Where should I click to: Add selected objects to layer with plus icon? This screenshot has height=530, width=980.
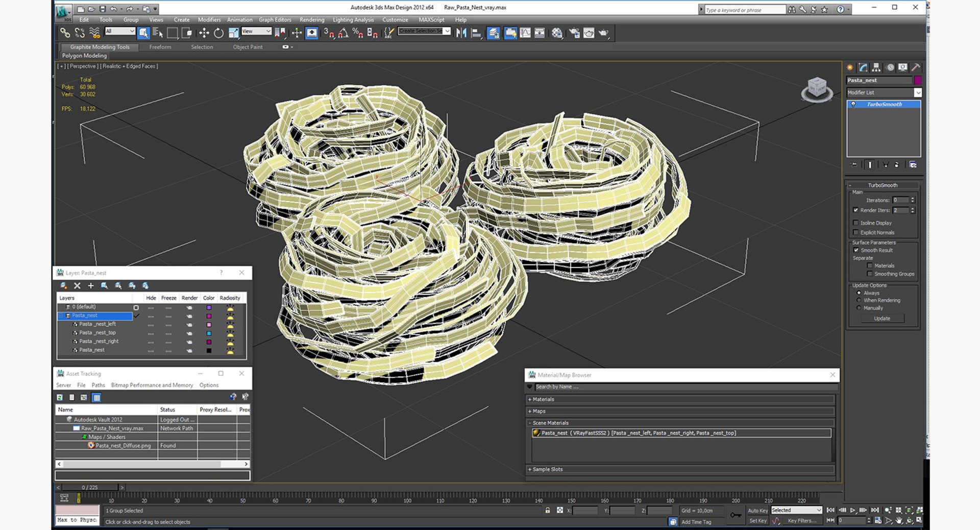click(x=91, y=286)
